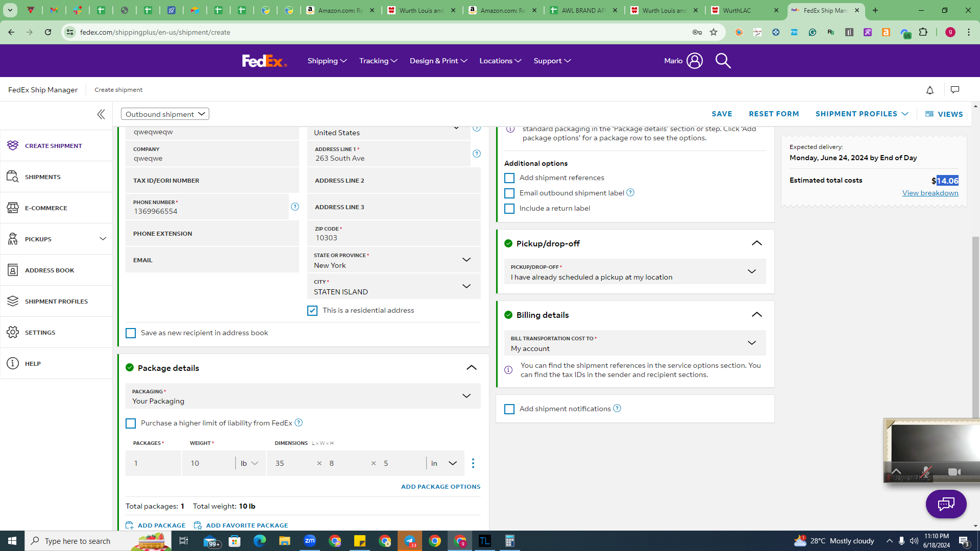
Task: Click the 'View breakdown' link
Action: [x=930, y=193]
